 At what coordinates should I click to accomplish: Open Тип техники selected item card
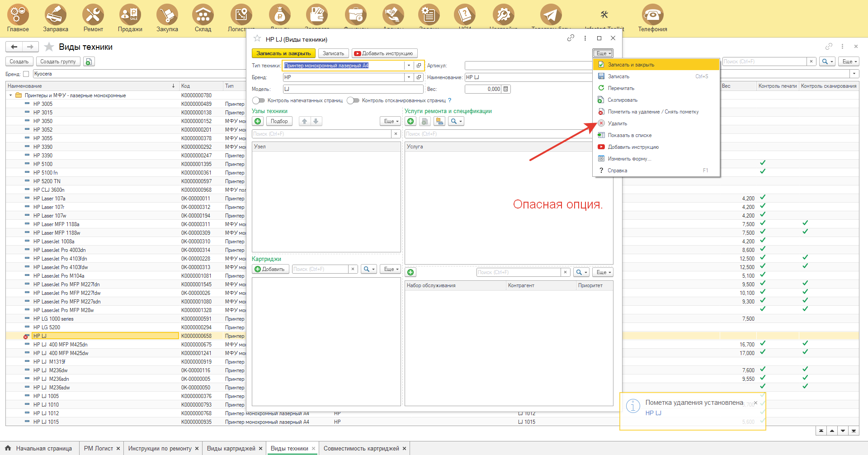pyautogui.click(x=419, y=66)
